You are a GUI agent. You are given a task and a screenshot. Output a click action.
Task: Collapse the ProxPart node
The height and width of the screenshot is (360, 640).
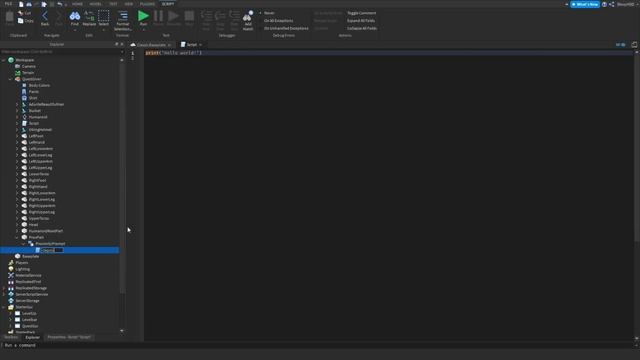pyautogui.click(x=17, y=237)
